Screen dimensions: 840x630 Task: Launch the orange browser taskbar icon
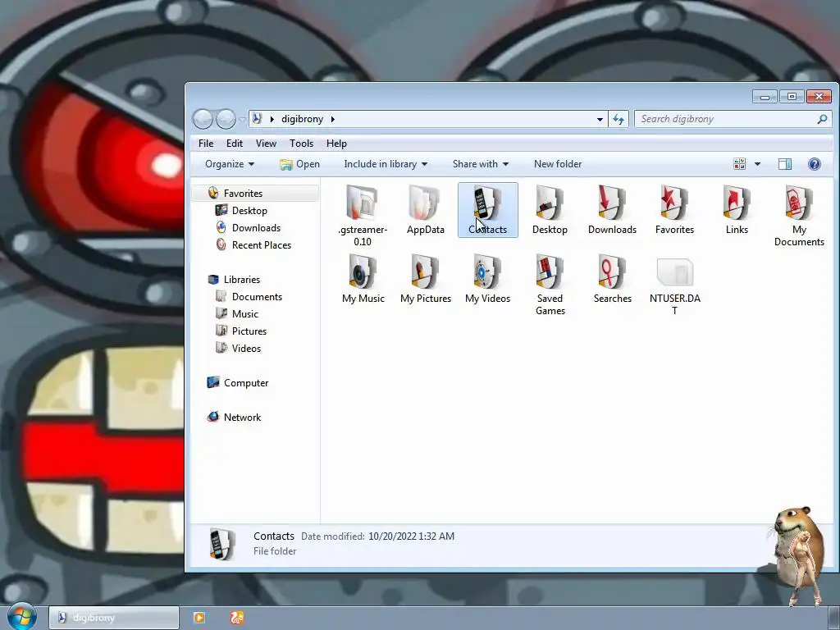(x=237, y=618)
